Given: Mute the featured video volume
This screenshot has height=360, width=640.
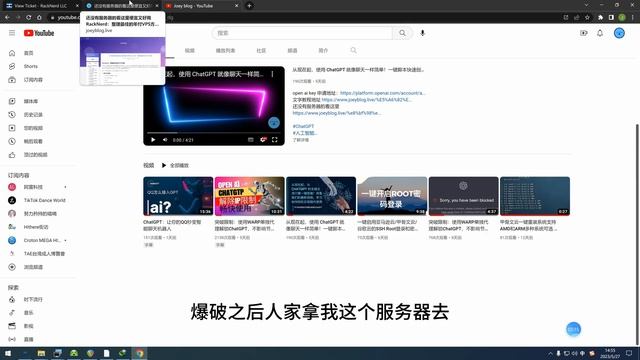Looking at the screenshot, I should pos(165,140).
